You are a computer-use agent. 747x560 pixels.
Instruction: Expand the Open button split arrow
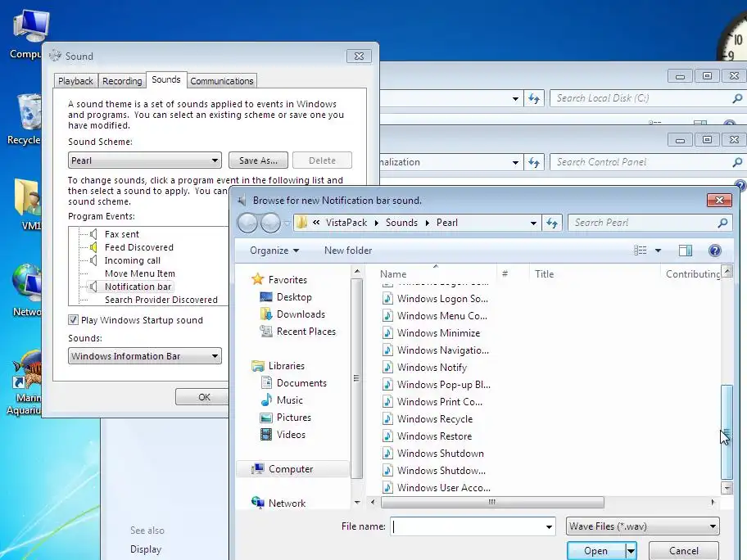pyautogui.click(x=631, y=551)
